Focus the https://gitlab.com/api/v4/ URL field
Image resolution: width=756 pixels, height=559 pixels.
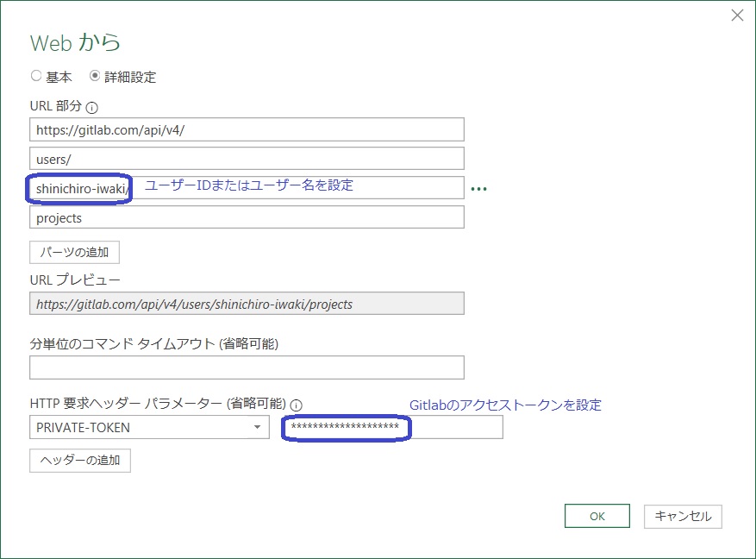point(247,129)
